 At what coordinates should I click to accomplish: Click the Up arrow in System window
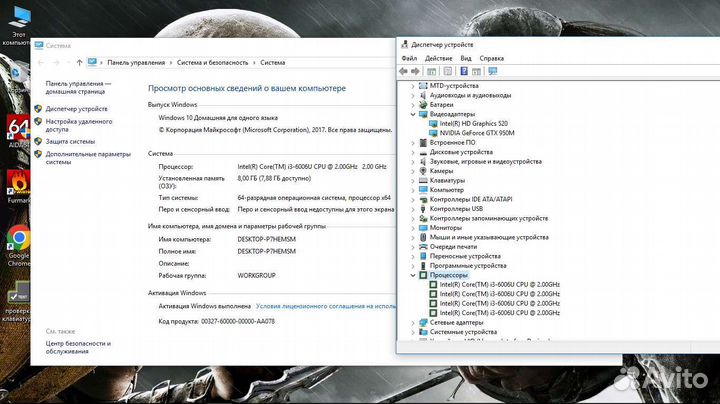click(79, 62)
